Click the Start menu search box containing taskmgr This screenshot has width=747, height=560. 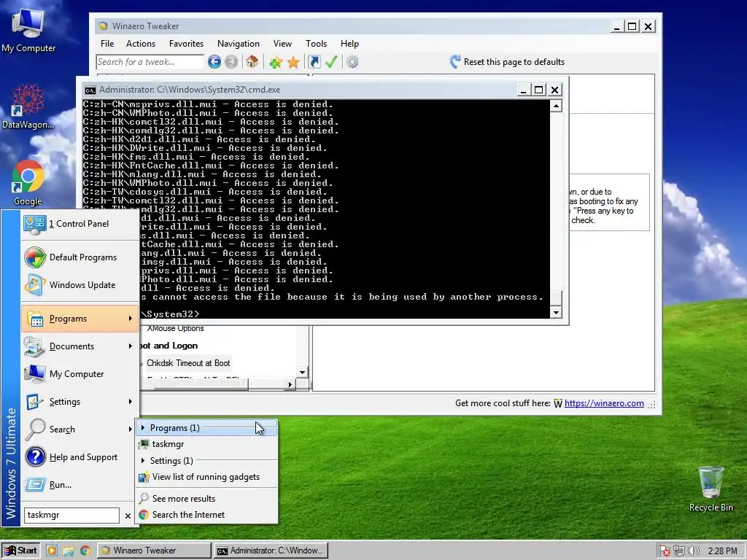[x=71, y=516]
